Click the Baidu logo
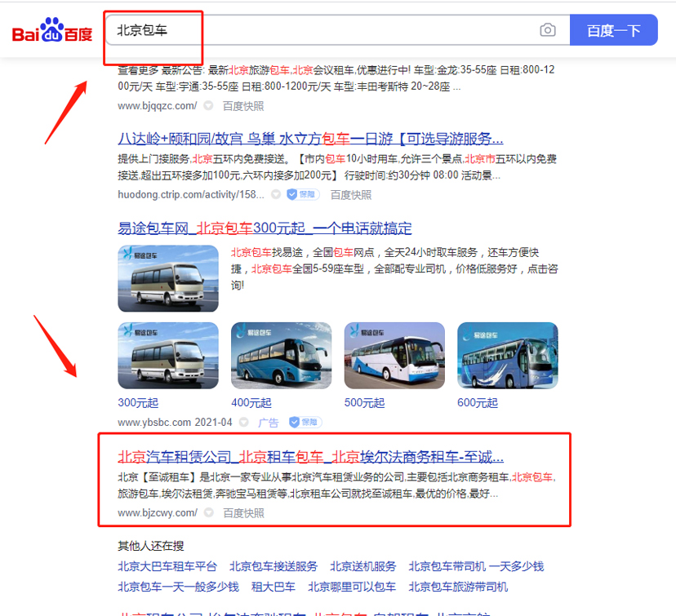Image resolution: width=676 pixels, height=616 pixels. (x=52, y=30)
